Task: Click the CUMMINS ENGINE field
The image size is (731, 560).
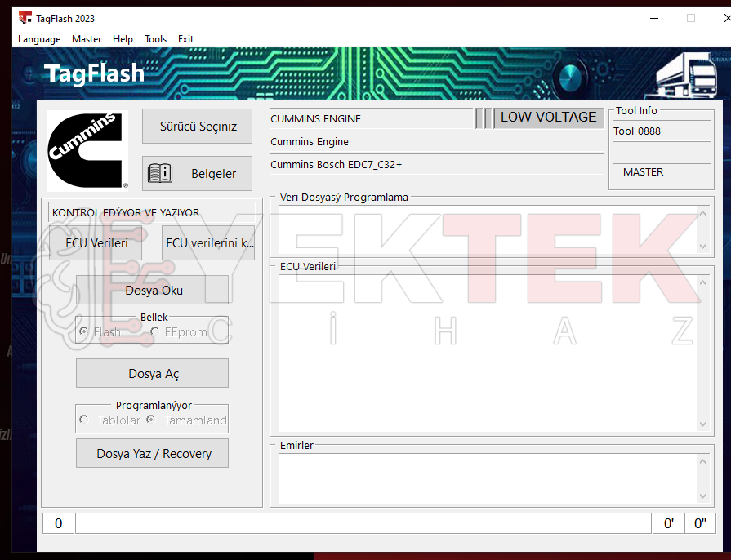Action: click(x=371, y=119)
